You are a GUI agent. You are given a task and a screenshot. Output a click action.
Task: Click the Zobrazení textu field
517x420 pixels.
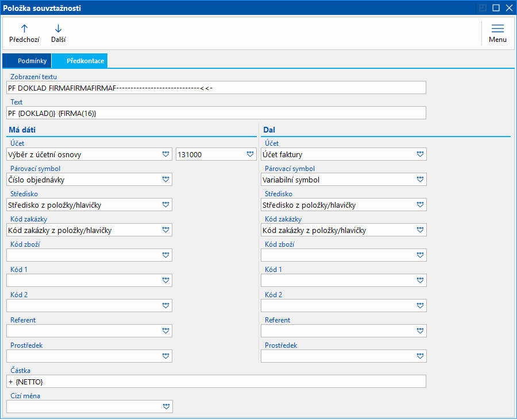(x=216, y=87)
